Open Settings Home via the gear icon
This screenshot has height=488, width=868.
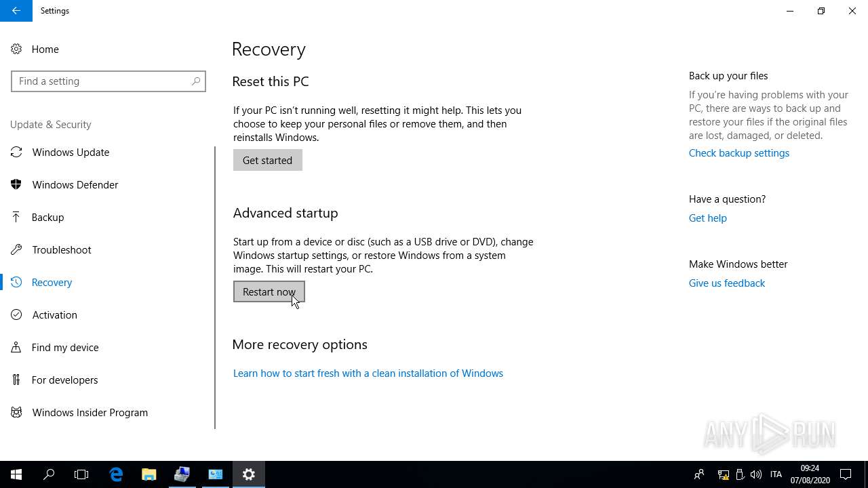click(16, 49)
